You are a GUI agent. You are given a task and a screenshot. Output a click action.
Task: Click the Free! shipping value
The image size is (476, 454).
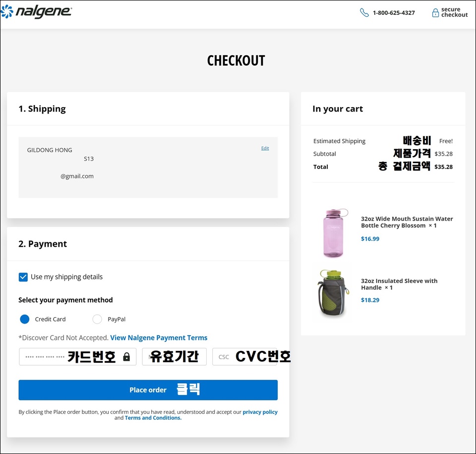446,141
